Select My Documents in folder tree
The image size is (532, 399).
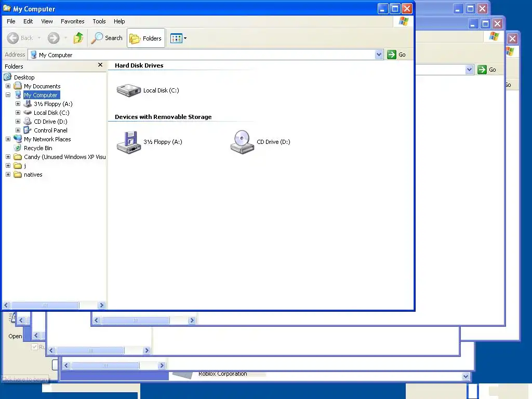(x=42, y=86)
